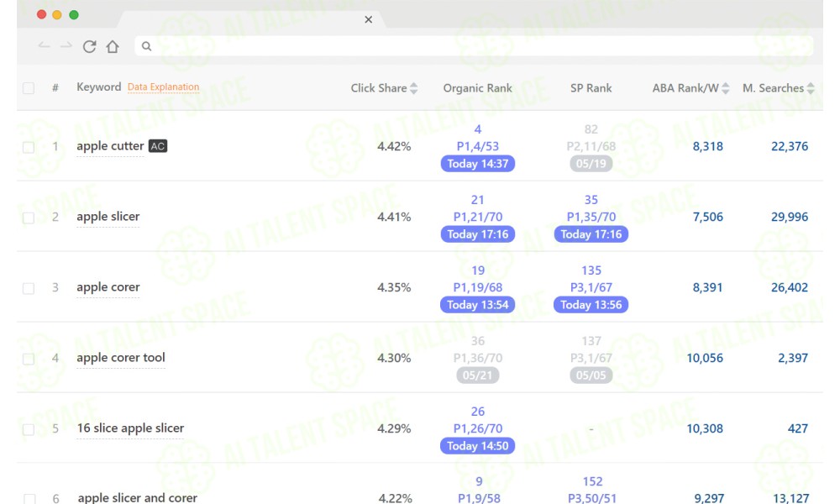Toggle the select-all checkbox in table header
The height and width of the screenshot is (504, 840).
(x=29, y=88)
